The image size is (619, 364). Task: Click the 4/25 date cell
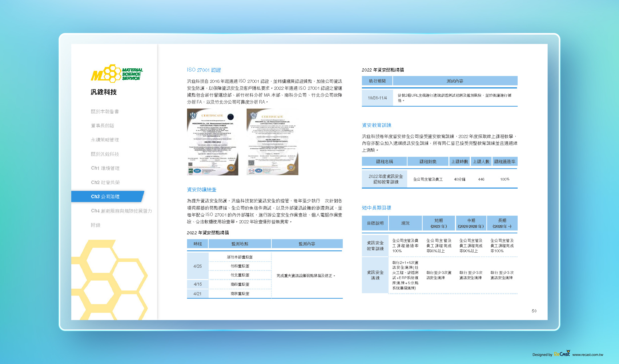[x=198, y=266]
